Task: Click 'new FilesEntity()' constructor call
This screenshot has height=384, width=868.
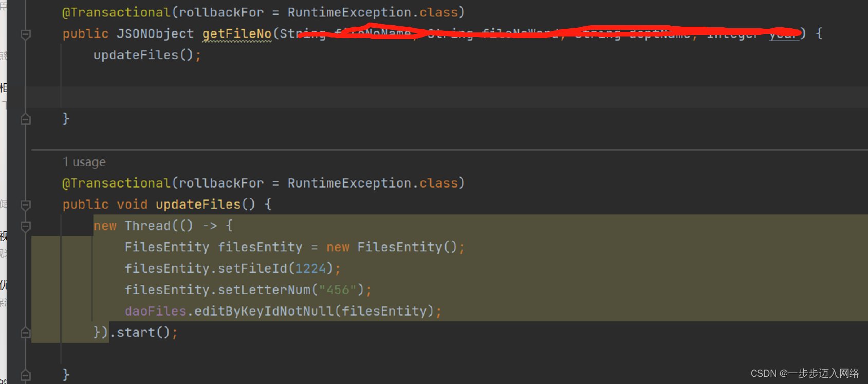Action: coord(392,247)
